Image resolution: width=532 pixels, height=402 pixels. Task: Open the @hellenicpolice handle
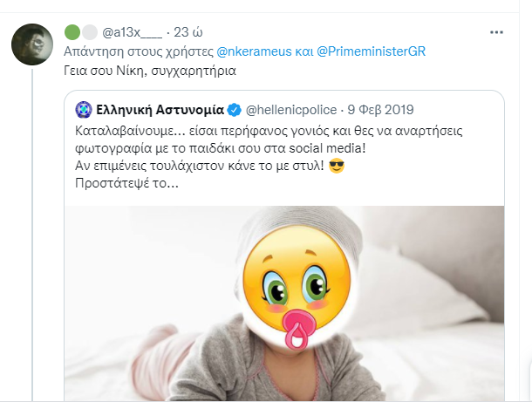pos(291,110)
